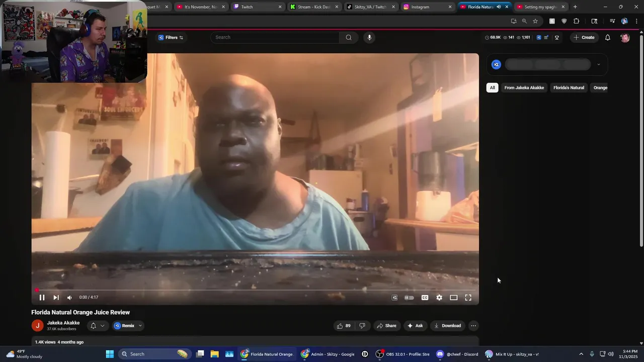Open the browser extensions puzzle icon
644x362 pixels.
click(x=576, y=21)
